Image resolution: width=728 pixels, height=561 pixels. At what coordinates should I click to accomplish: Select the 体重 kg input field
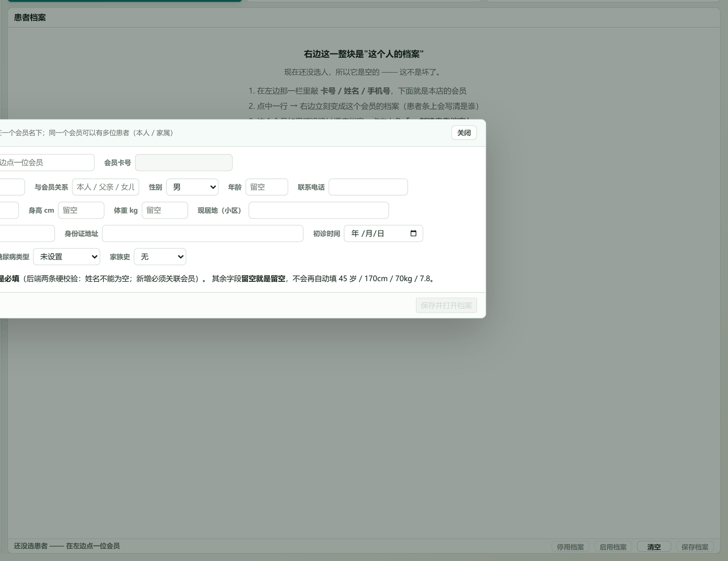pos(165,210)
